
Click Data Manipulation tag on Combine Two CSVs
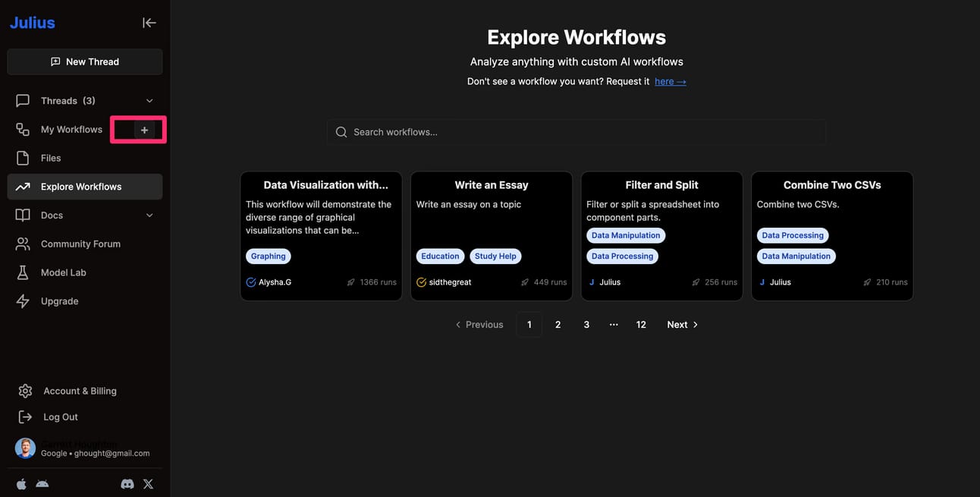(x=796, y=256)
